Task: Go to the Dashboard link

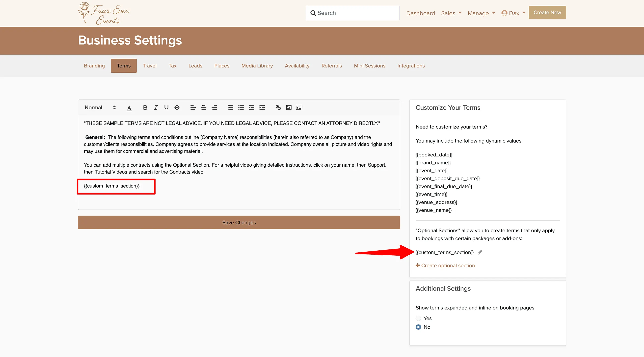Action: coord(421,13)
